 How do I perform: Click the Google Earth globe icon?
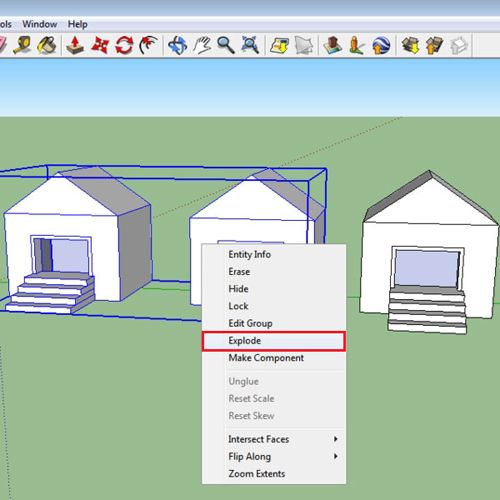[x=381, y=45]
